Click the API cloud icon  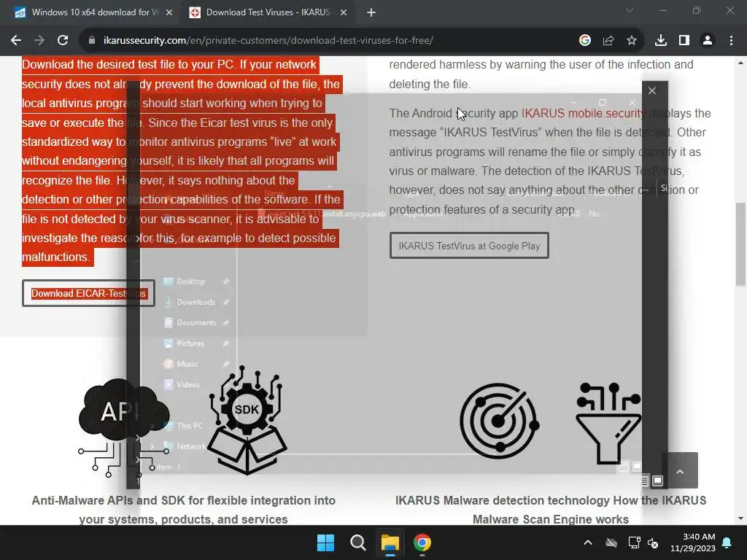click(124, 427)
